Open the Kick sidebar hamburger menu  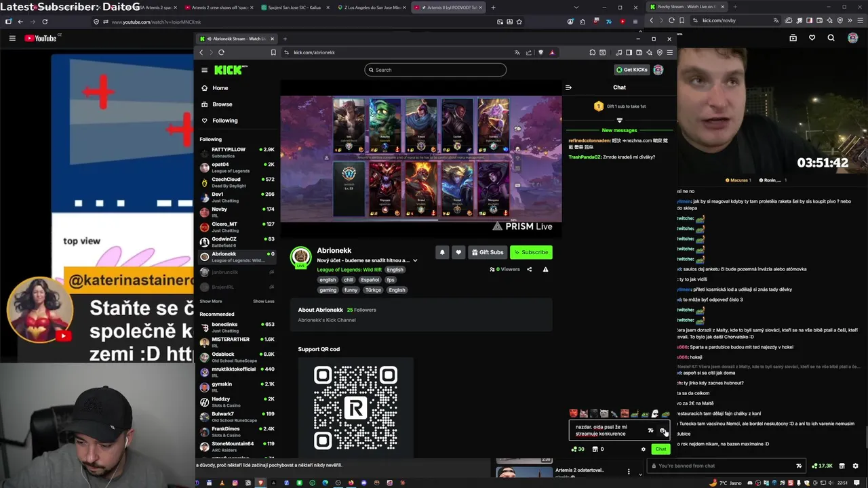(x=204, y=70)
